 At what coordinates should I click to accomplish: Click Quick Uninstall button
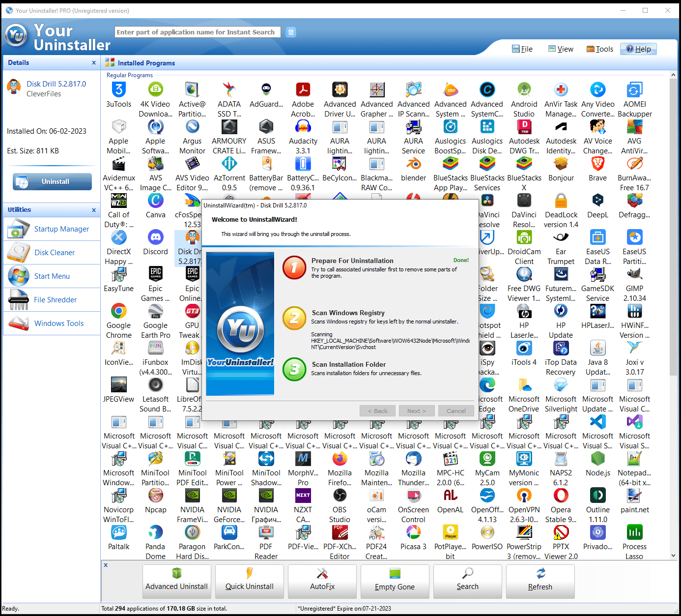coord(250,582)
